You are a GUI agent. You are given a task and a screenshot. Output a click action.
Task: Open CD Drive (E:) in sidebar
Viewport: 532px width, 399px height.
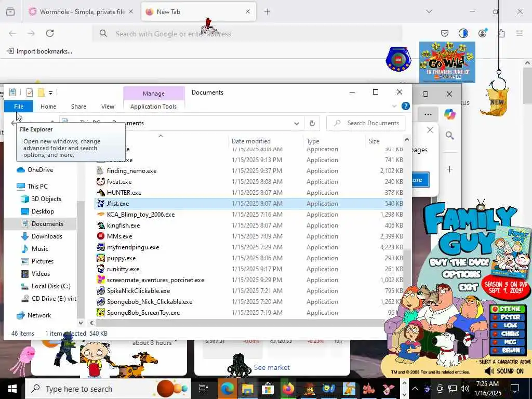(54, 299)
